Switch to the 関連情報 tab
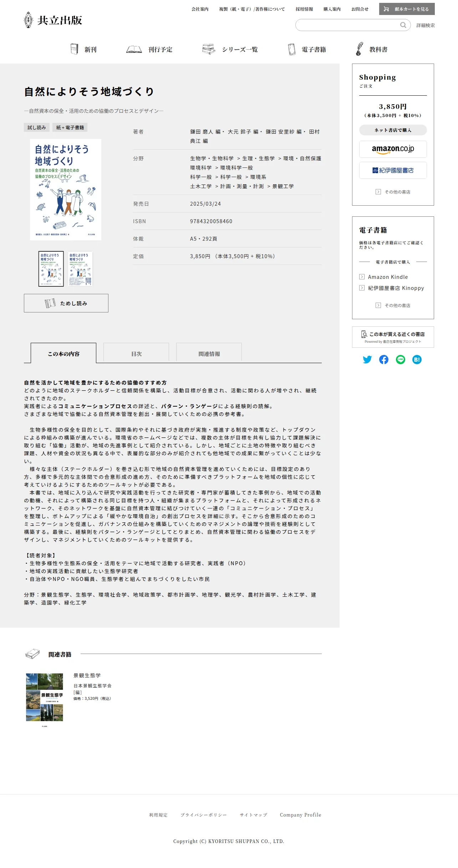Screen dimensions: 458x868 [x=209, y=353]
